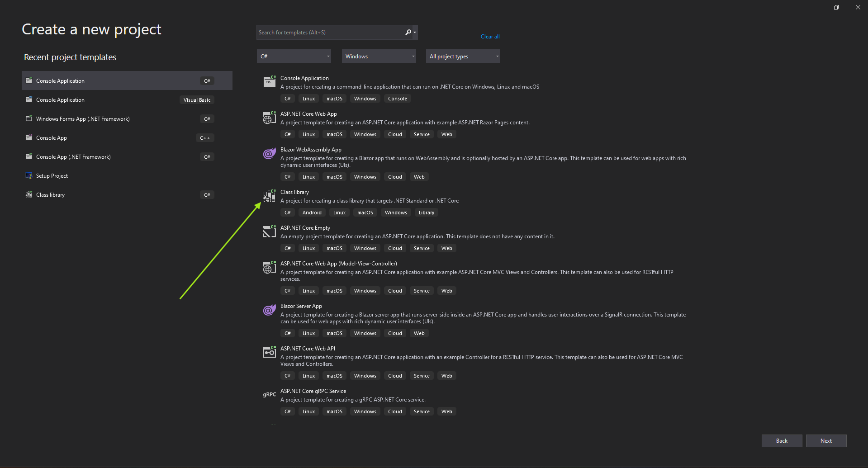Click the Back button
This screenshot has width=868, height=468.
tap(782, 441)
